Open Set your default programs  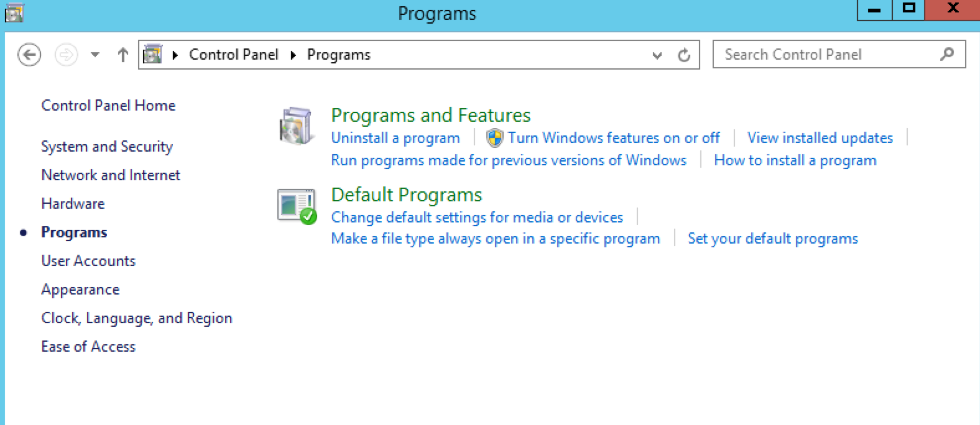tap(772, 239)
